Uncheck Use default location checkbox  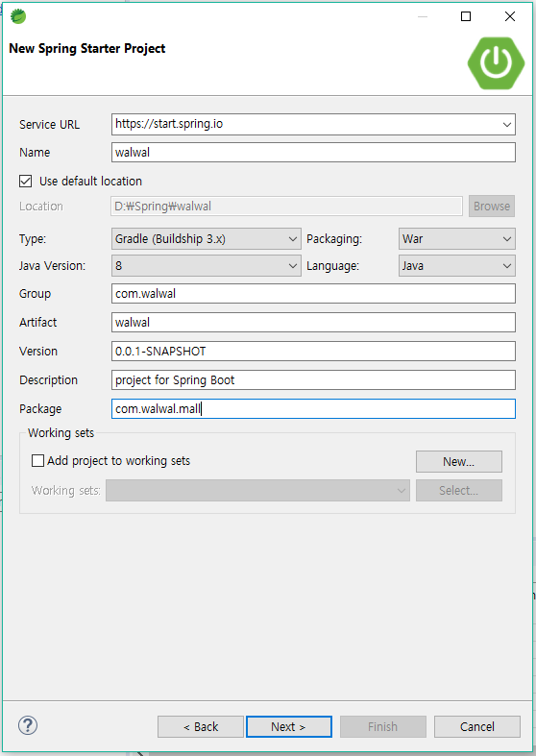(26, 182)
